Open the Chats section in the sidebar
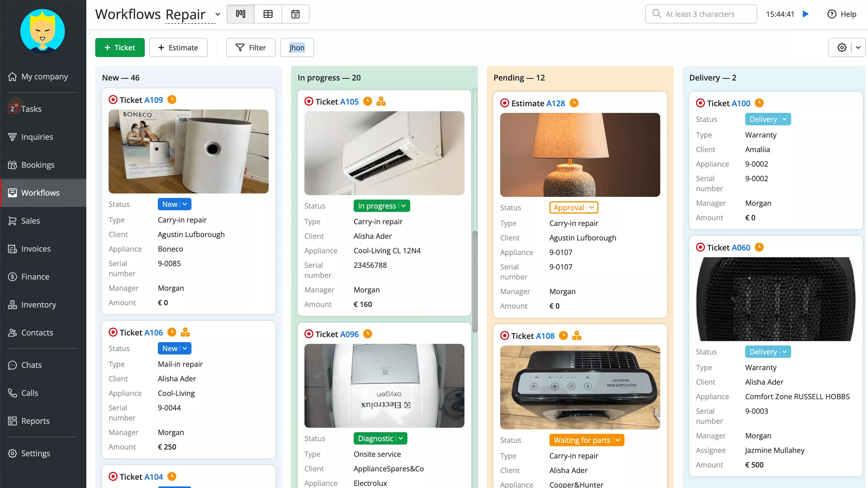Screen dimensions: 868x488 (32, 365)
